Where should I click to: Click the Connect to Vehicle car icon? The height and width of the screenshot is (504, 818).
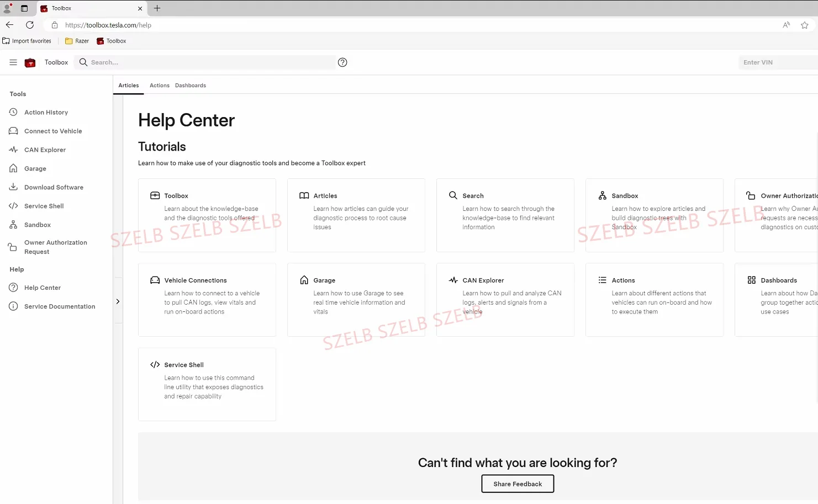pyautogui.click(x=13, y=131)
